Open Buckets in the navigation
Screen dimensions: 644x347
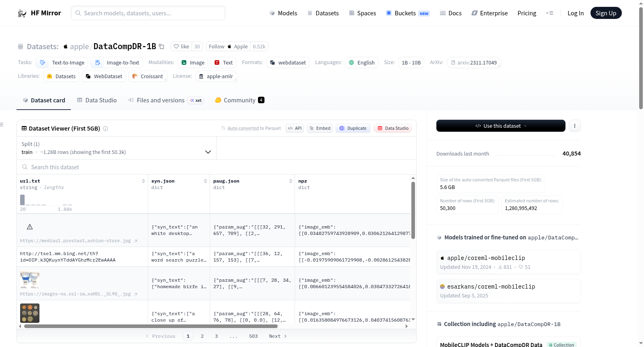[x=408, y=13]
